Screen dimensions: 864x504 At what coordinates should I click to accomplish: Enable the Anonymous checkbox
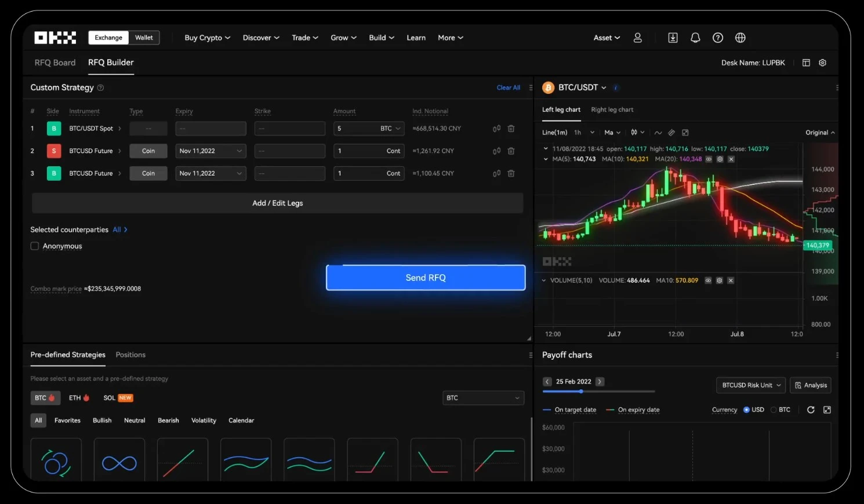(x=34, y=246)
